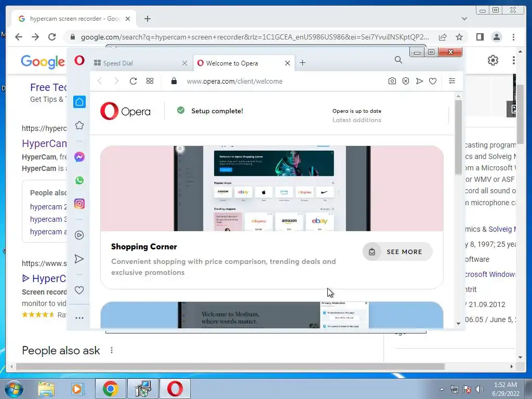532x399 pixels.
Task: Open Windows Explorer from the taskbar
Action: point(46,389)
